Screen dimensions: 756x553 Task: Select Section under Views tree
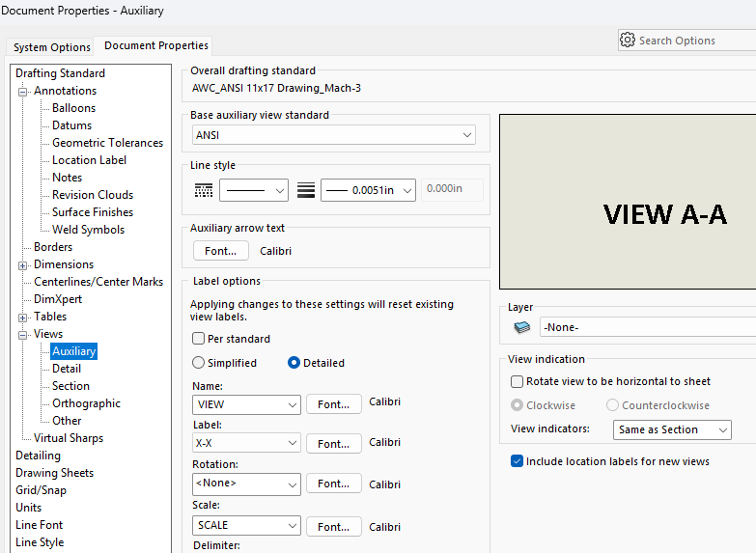[70, 386]
